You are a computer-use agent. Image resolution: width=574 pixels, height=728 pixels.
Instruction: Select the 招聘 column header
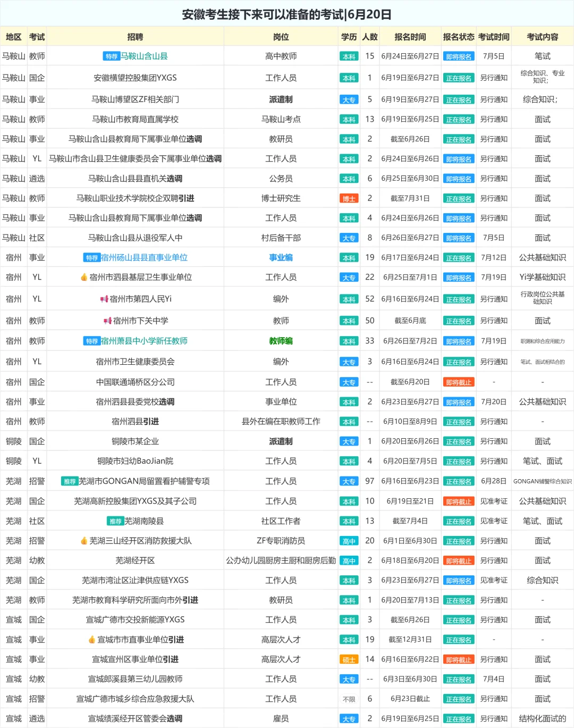(x=135, y=37)
